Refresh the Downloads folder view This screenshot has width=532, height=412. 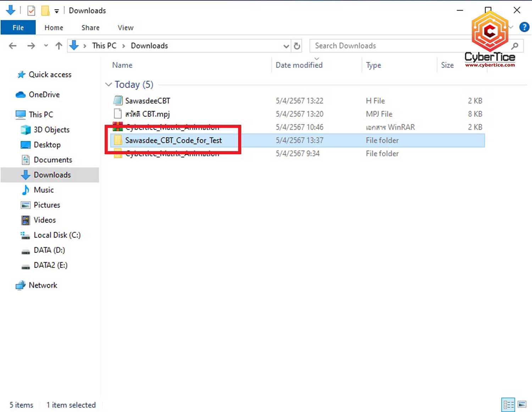click(x=297, y=46)
